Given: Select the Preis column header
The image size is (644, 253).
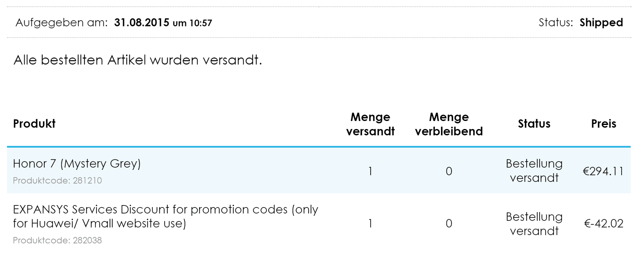Looking at the screenshot, I should (603, 124).
